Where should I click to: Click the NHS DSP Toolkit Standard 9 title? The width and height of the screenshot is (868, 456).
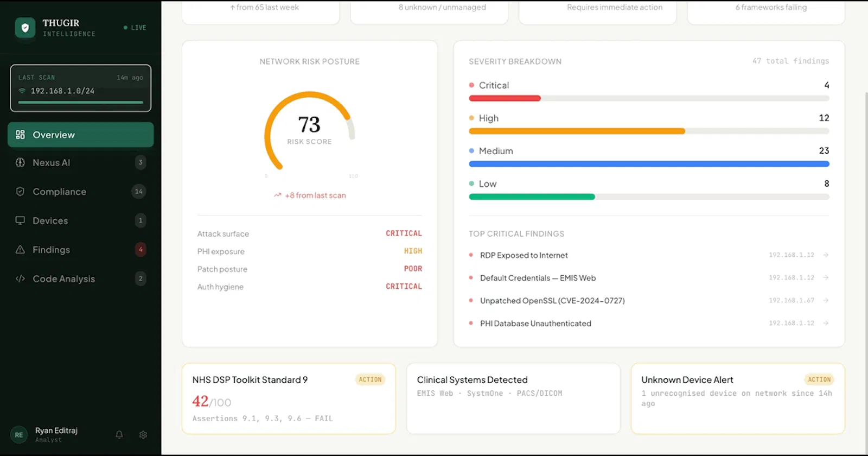point(250,380)
